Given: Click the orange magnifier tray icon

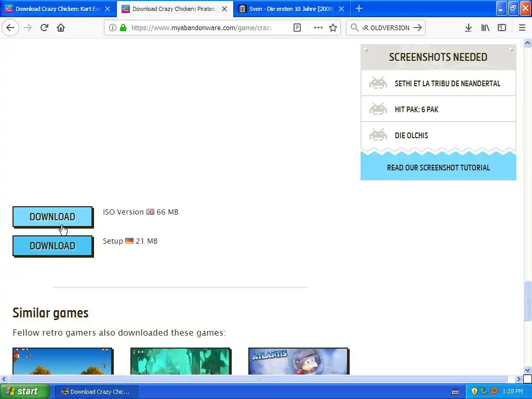Looking at the screenshot, I should (494, 392).
